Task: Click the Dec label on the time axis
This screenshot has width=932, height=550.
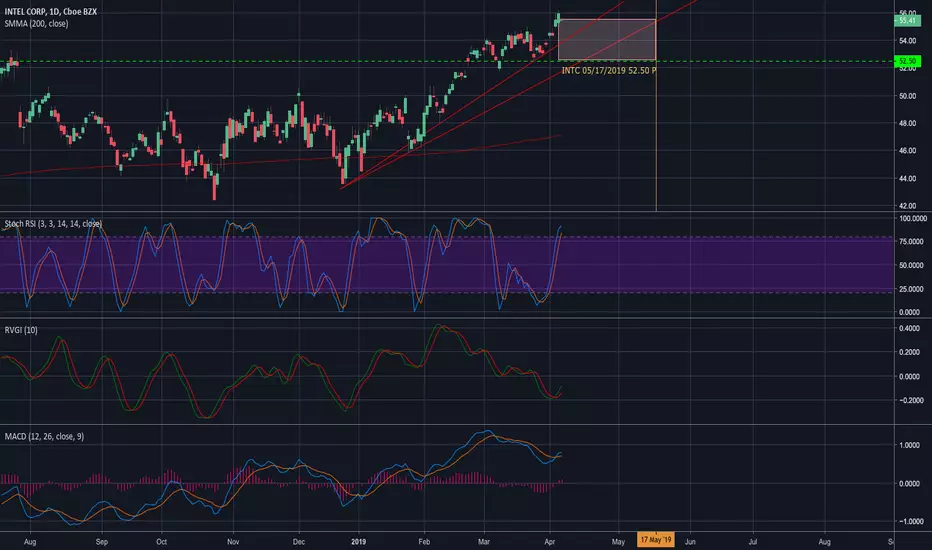Action: coord(299,542)
